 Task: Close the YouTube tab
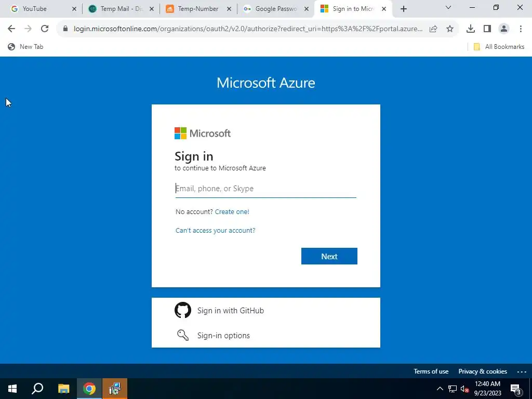(x=74, y=9)
